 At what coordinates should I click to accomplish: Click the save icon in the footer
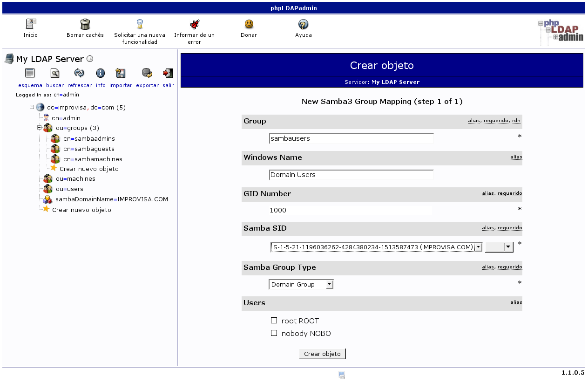pyautogui.click(x=342, y=375)
